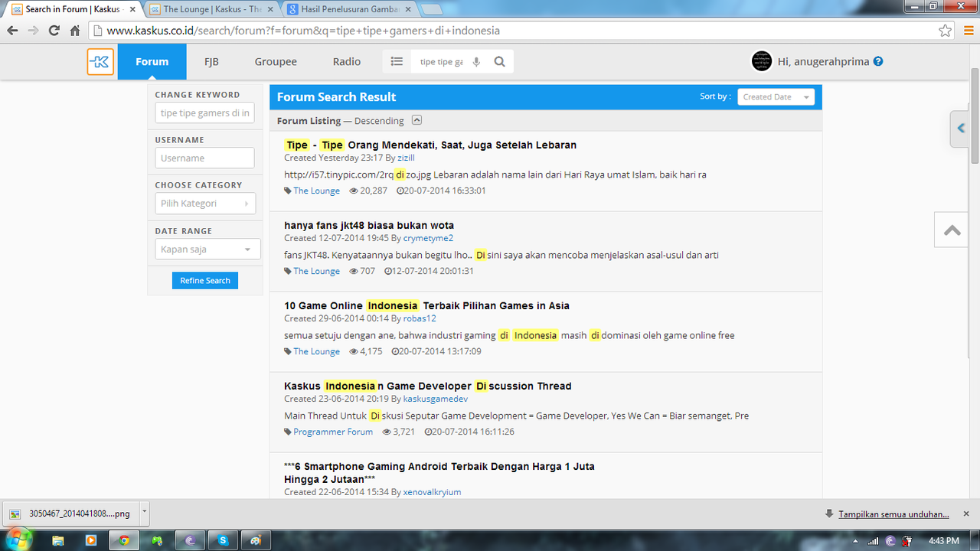The image size is (980, 551).
Task: Open the Programmer Forum category link
Action: [333, 432]
